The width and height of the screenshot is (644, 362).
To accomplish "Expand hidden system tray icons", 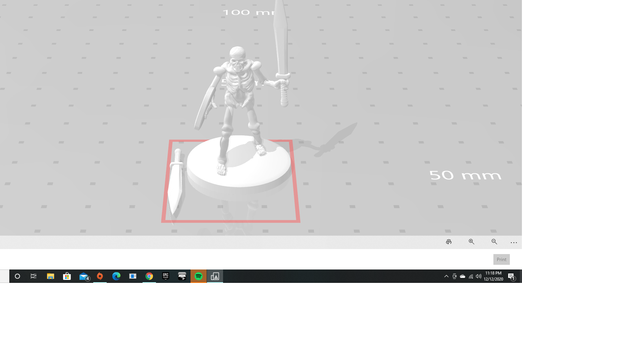I will click(x=446, y=276).
